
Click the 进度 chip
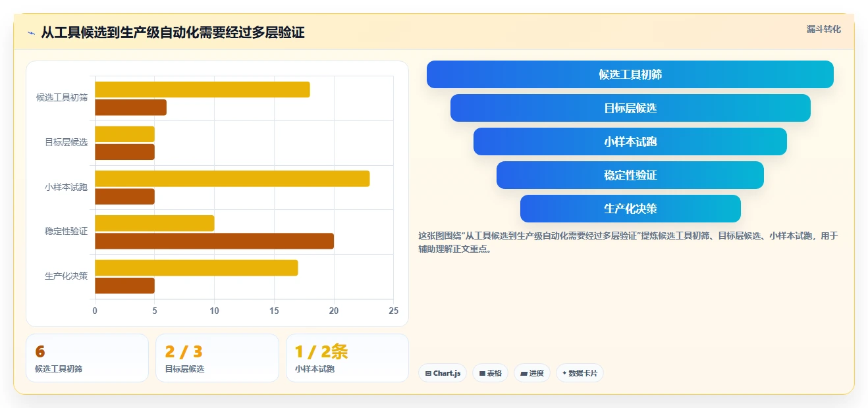(x=531, y=373)
